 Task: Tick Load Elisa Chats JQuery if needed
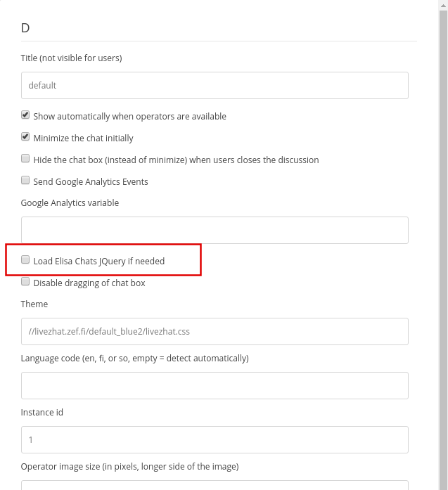[x=25, y=259]
